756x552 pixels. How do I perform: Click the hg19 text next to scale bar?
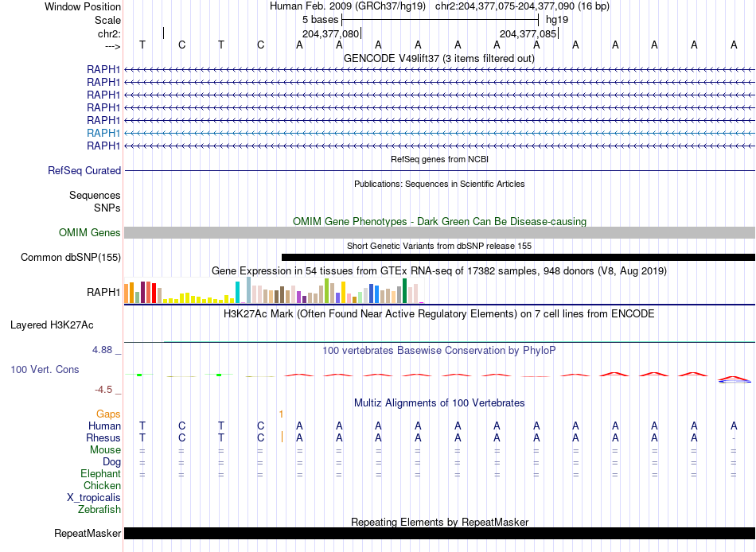point(557,20)
